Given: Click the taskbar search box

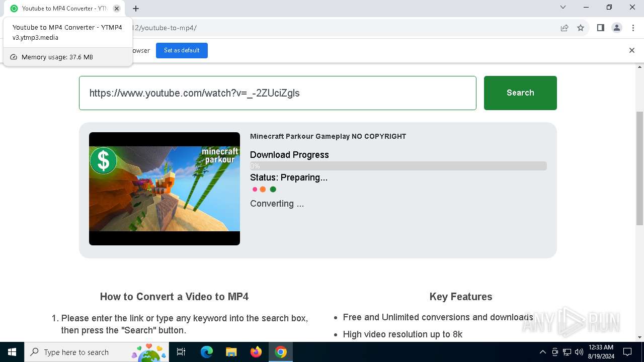Looking at the screenshot, I should point(97,352).
